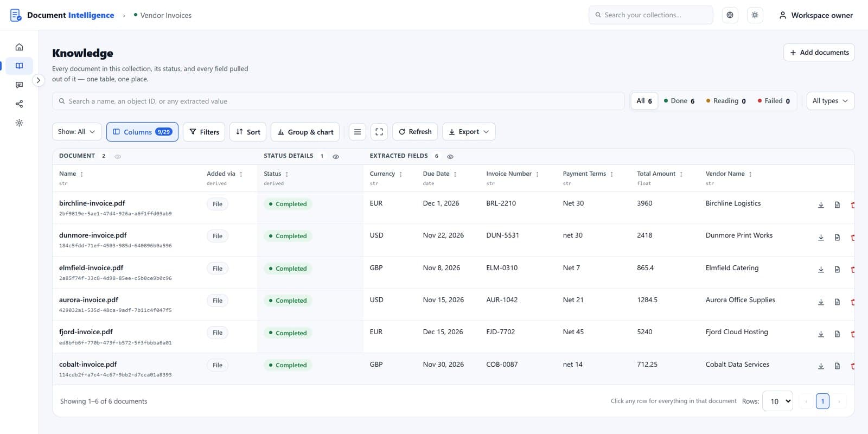Select the Failed 0 status filter
Viewport: 868px width, 434px height.
click(774, 101)
